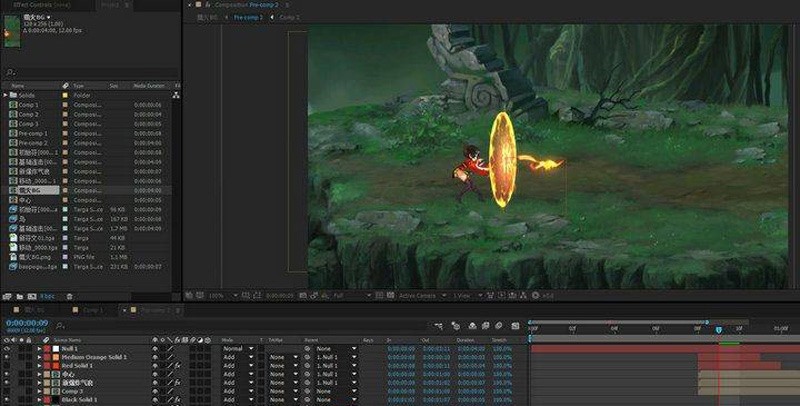Click the timeline current time indicator
Screen dimensions: 800x406
click(719, 330)
